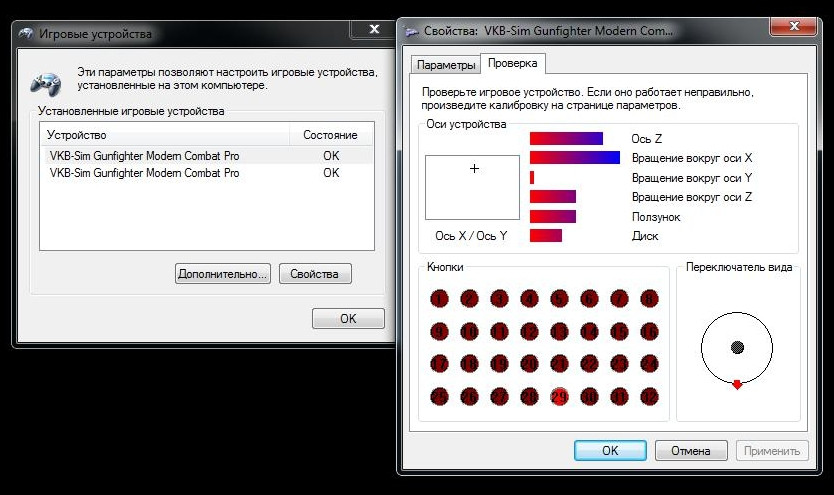Click button indicator 6 in Кнопки
This screenshot has width=834, height=495.
[x=589, y=299]
